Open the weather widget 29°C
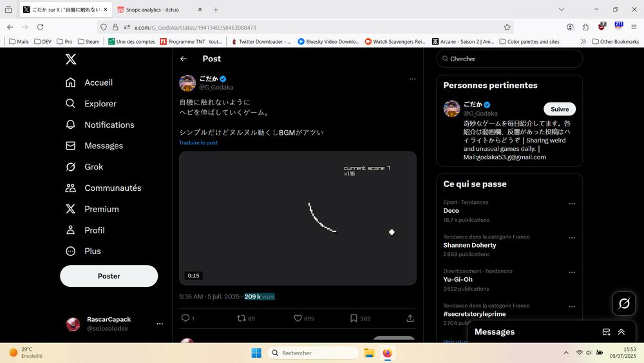This screenshot has height=363, width=644. (26, 353)
